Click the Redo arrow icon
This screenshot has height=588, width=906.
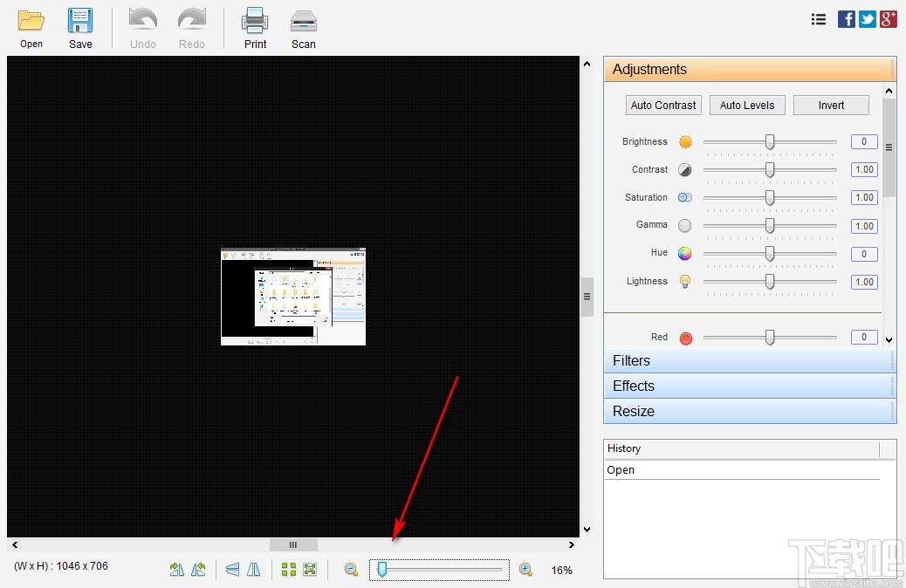(192, 20)
